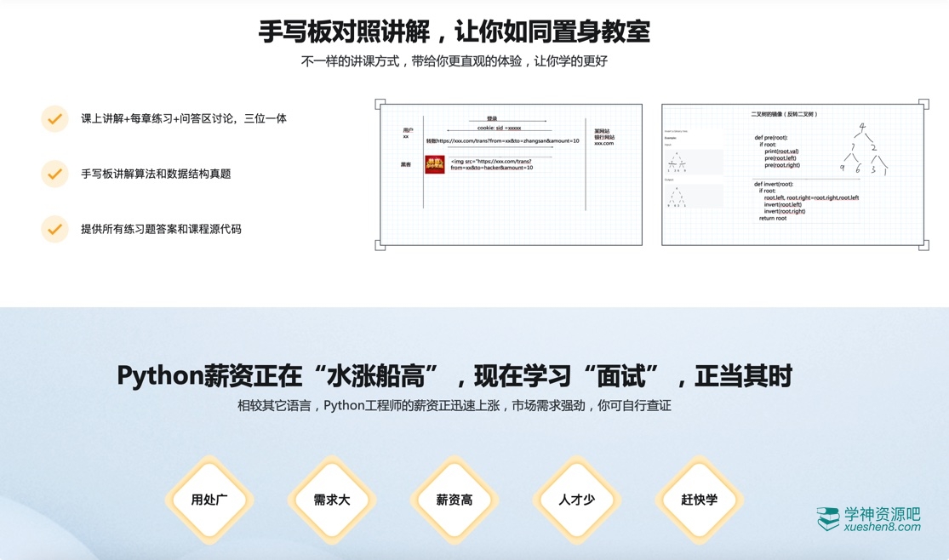Image resolution: width=949 pixels, height=560 pixels.
Task: Click the red hacker image in left whiteboard
Action: point(435,164)
